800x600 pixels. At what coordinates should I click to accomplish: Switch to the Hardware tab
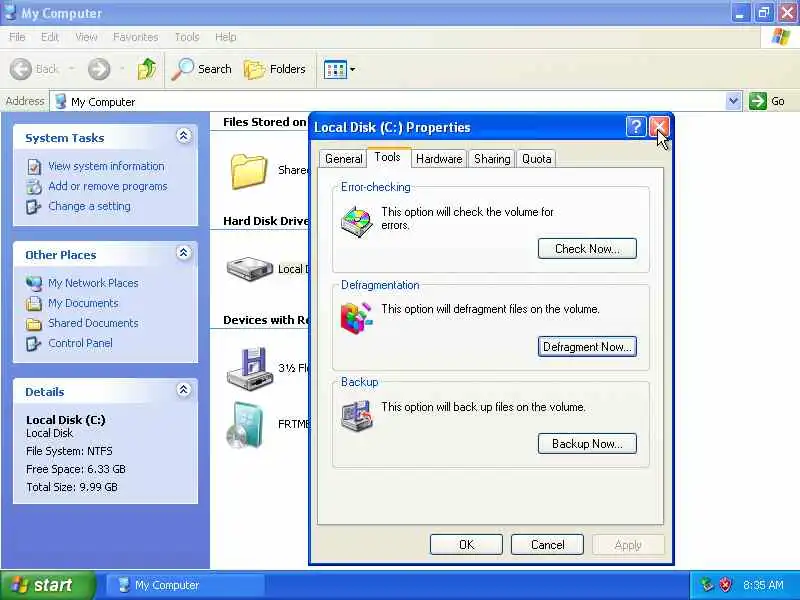439,159
